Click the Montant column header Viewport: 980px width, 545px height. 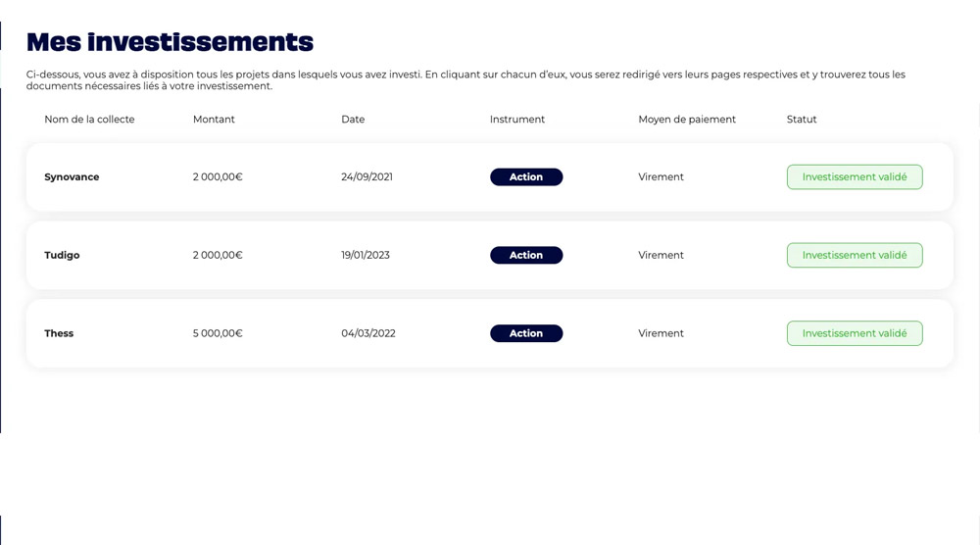click(214, 119)
